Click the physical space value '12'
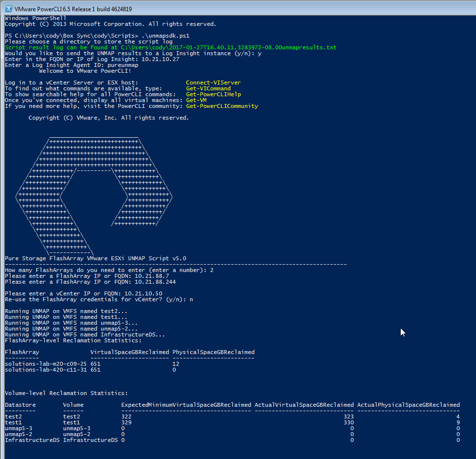Screen dimensions: 476x459 click(x=176, y=364)
